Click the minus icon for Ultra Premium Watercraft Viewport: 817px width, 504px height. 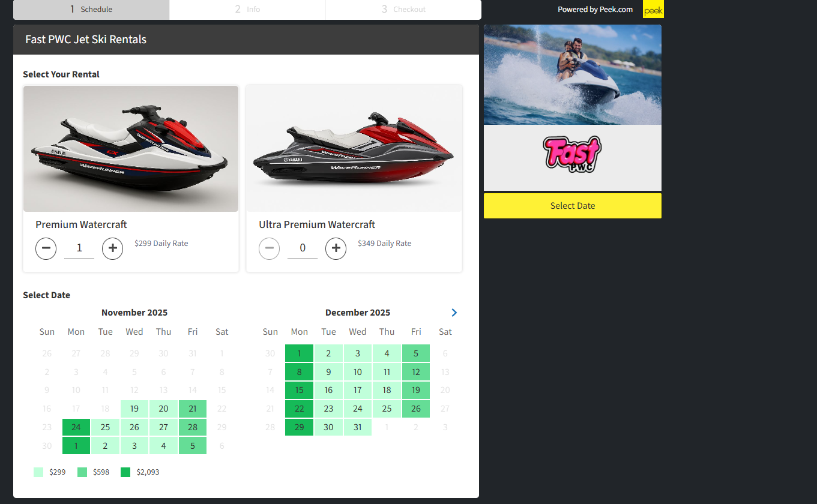tap(269, 248)
